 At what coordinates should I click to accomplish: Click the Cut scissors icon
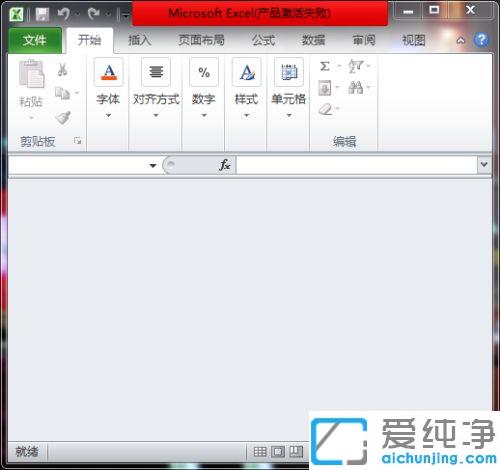tap(62, 70)
